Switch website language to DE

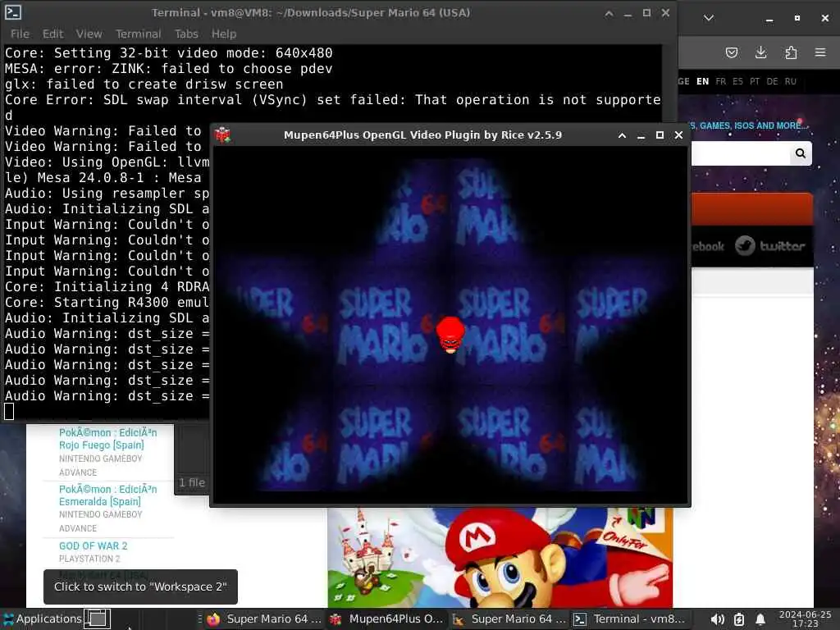(772, 81)
